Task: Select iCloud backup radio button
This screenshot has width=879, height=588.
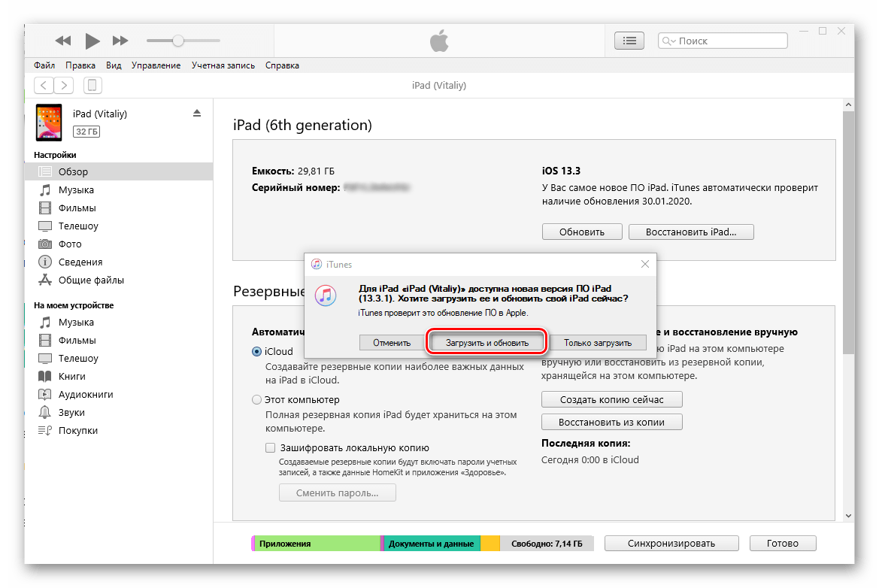Action: pos(256,351)
